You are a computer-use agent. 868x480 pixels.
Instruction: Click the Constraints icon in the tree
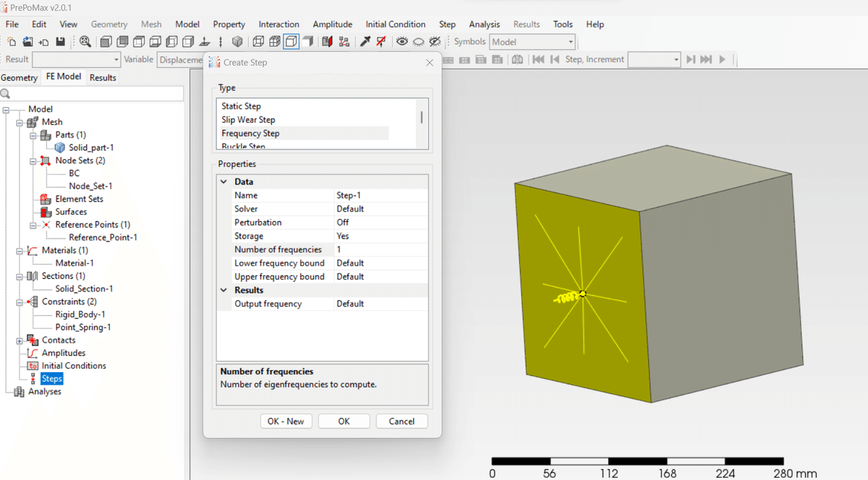pos(33,301)
